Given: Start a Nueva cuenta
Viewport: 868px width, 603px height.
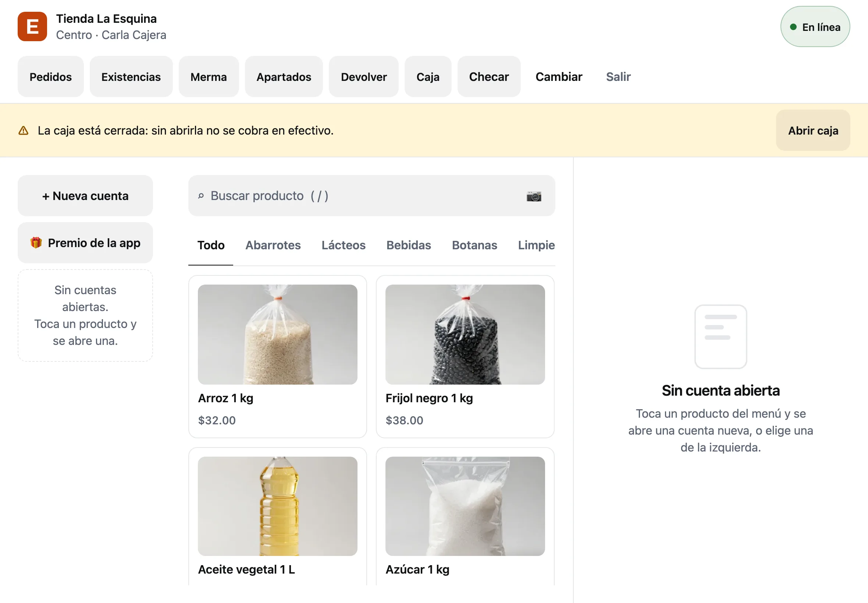Looking at the screenshot, I should [x=85, y=196].
